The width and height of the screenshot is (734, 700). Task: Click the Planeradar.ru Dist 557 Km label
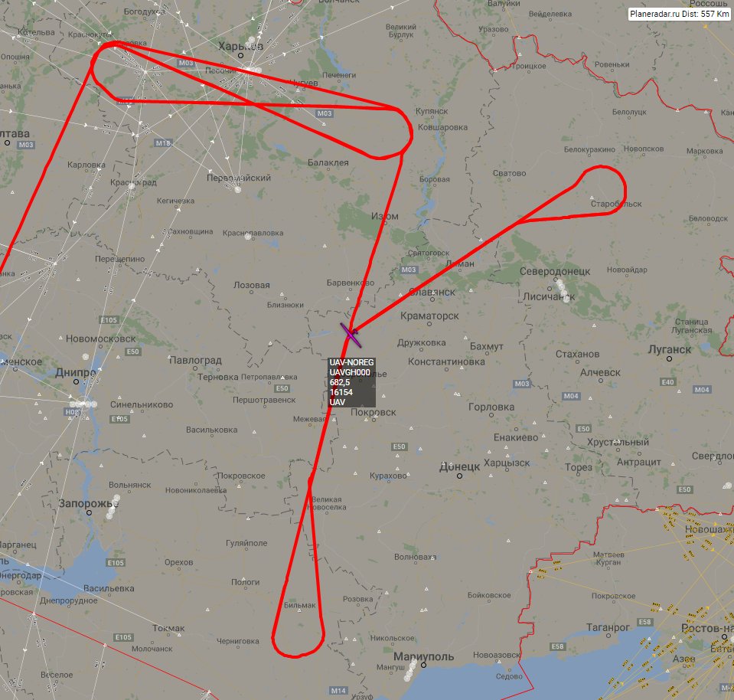(x=679, y=14)
